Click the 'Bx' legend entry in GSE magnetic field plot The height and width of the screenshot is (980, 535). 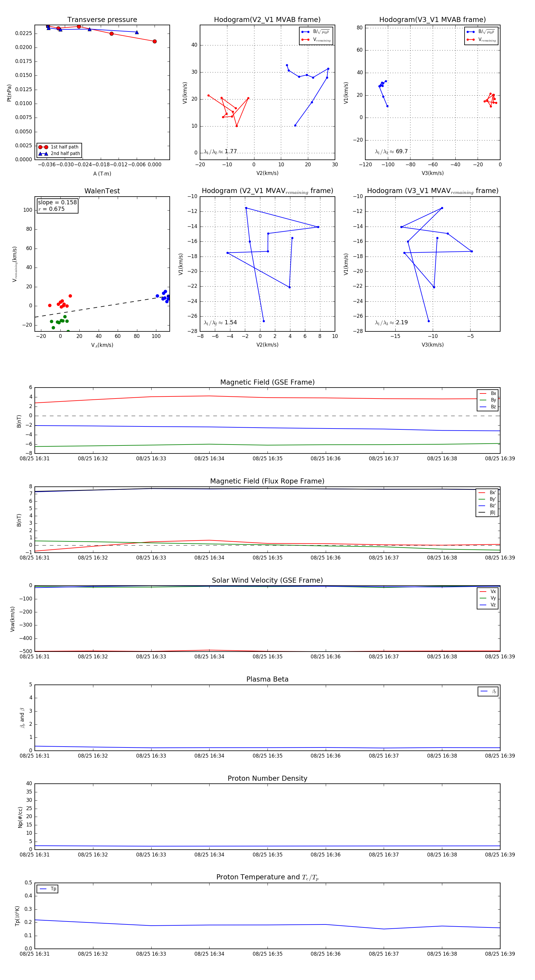point(488,393)
